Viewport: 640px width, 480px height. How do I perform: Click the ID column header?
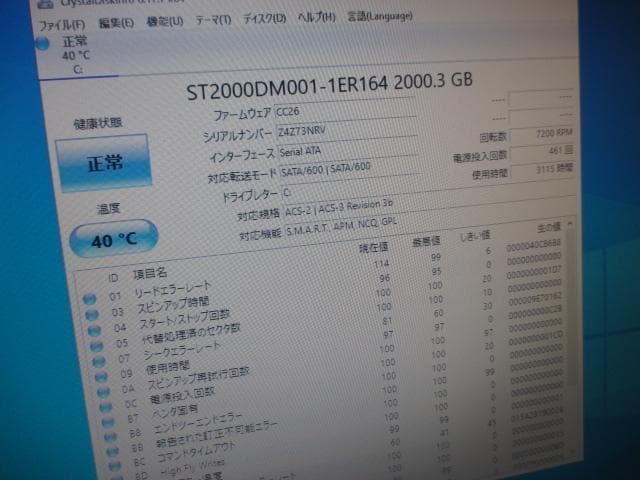[113, 278]
